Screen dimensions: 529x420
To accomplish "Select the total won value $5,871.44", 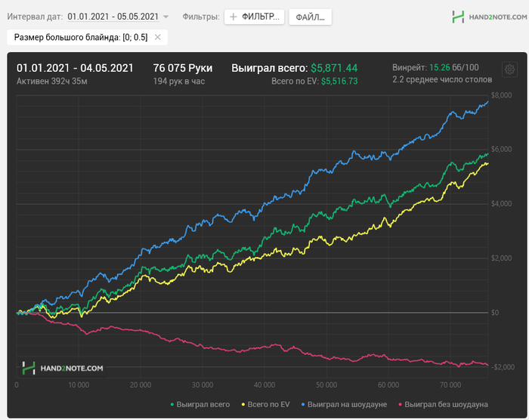I will point(334,68).
